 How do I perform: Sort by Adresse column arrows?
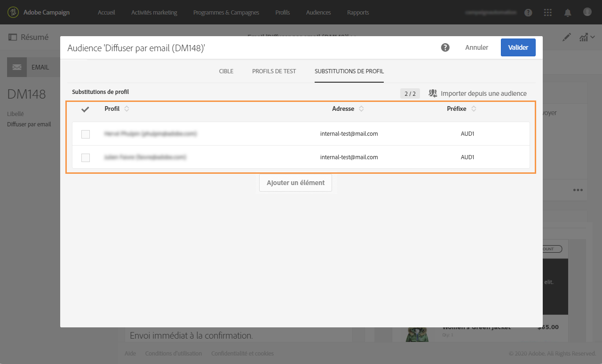click(x=361, y=109)
